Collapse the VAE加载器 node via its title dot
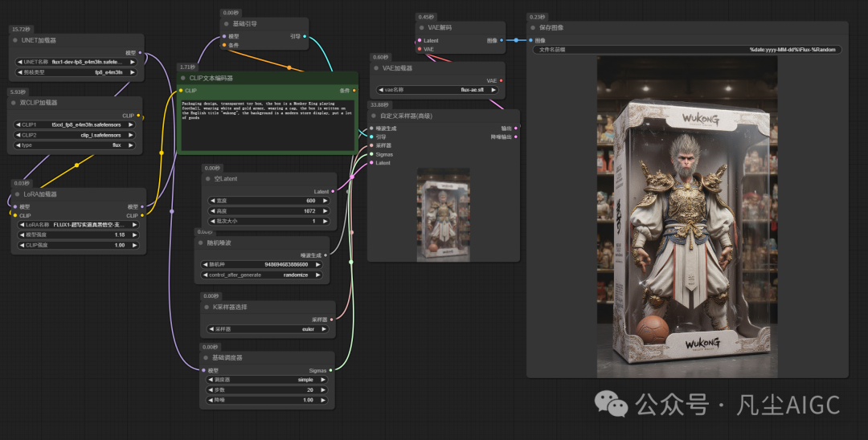The image size is (868, 440). pyautogui.click(x=376, y=68)
